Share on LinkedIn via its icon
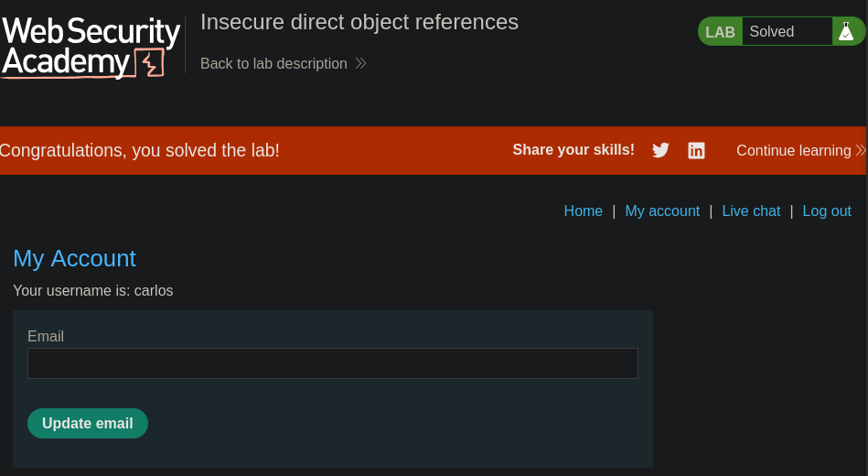Screen dimensions: 868x476 click(x=696, y=150)
